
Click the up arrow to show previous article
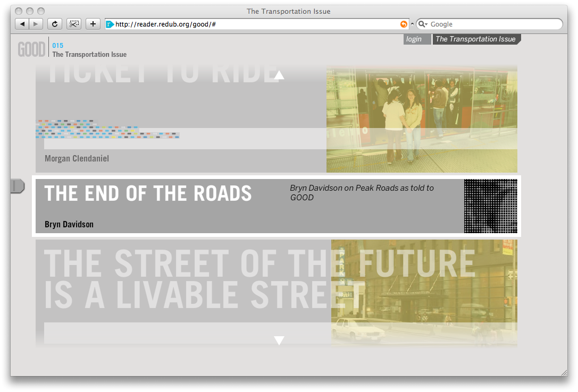279,75
